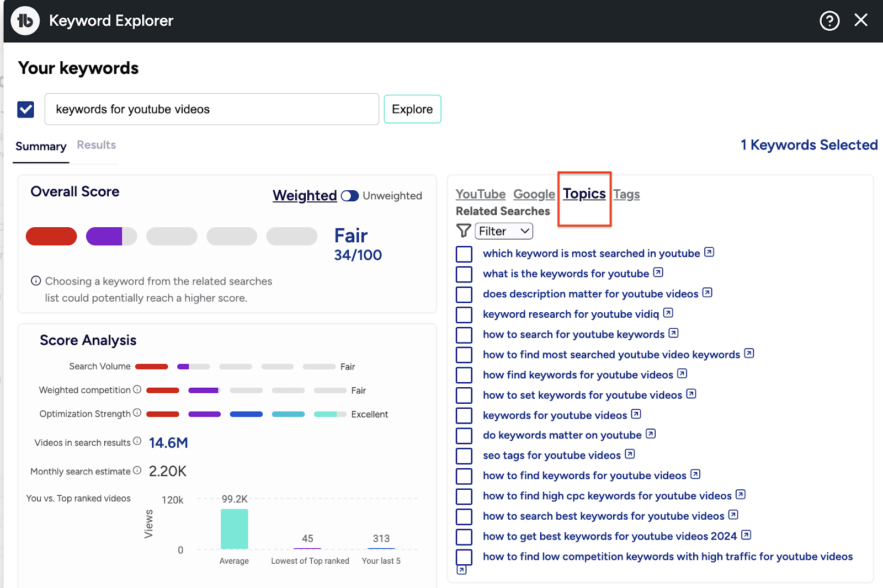
Task: Select the Topics tab
Action: [584, 194]
